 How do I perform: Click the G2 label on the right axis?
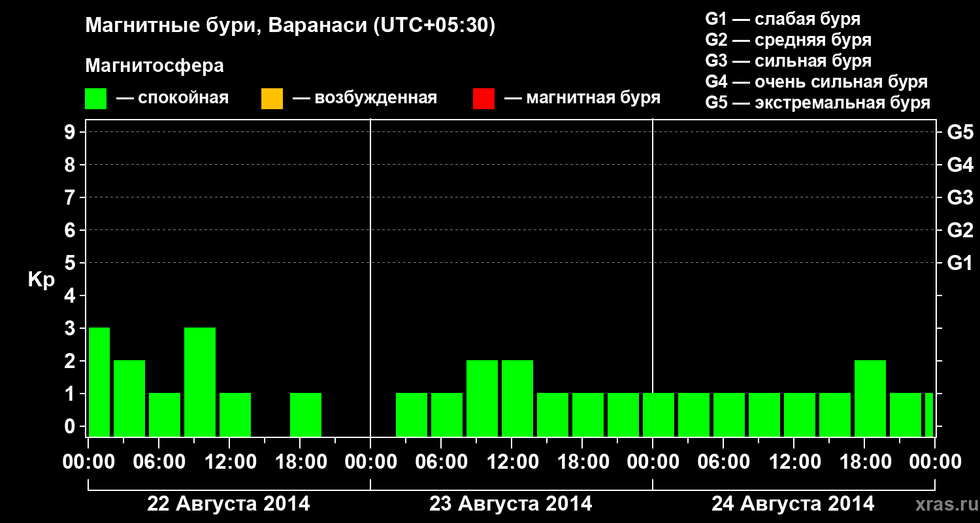(x=960, y=230)
